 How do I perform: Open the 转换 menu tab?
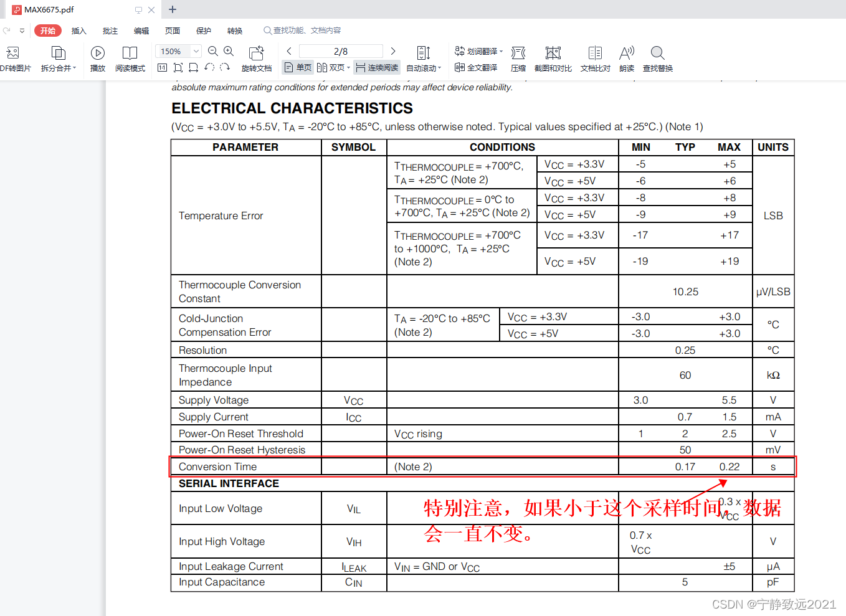[234, 30]
